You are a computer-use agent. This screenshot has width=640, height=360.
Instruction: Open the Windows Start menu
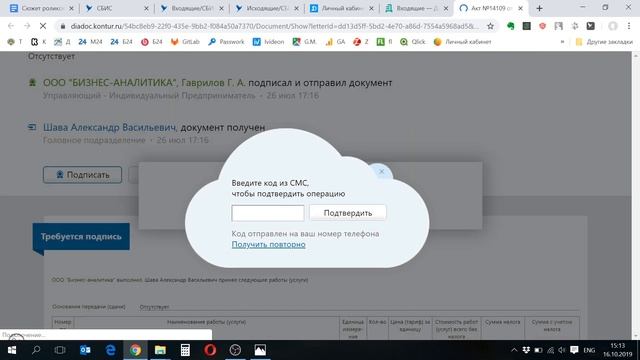pyautogui.click(x=11, y=350)
